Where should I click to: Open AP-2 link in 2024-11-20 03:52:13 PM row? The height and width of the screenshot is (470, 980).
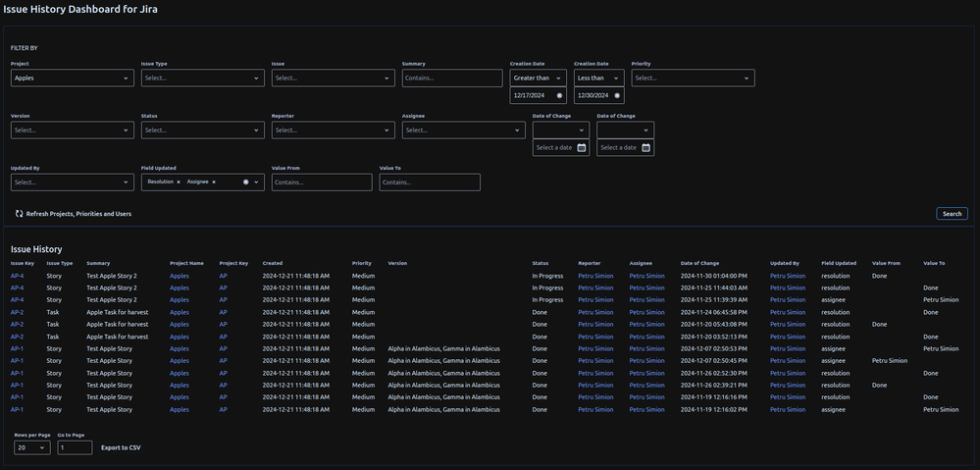pos(17,337)
